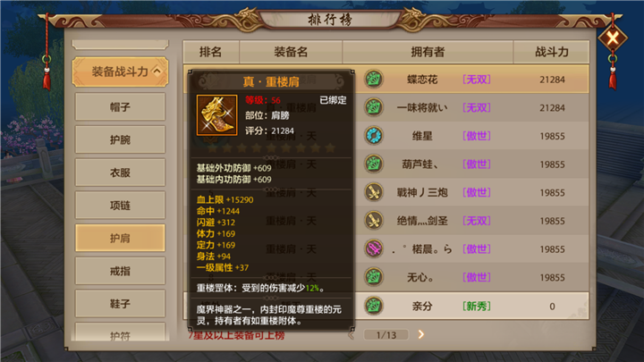Close the 排行榜 leaderboard window
Viewport: 644px width, 362px height.
(x=613, y=38)
